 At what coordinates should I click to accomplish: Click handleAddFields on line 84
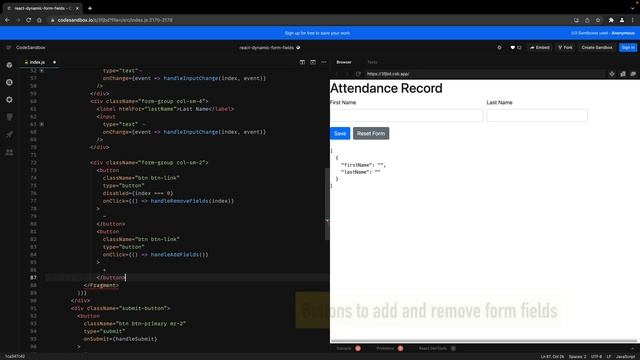coord(175,255)
